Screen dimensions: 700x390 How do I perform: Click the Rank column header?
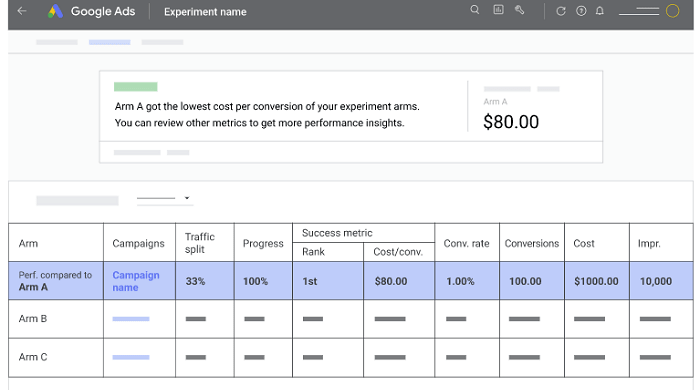click(x=313, y=252)
